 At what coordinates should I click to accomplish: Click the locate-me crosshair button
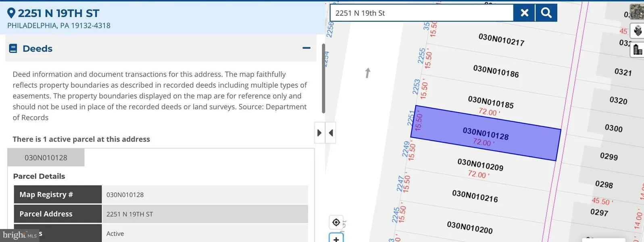[336, 222]
